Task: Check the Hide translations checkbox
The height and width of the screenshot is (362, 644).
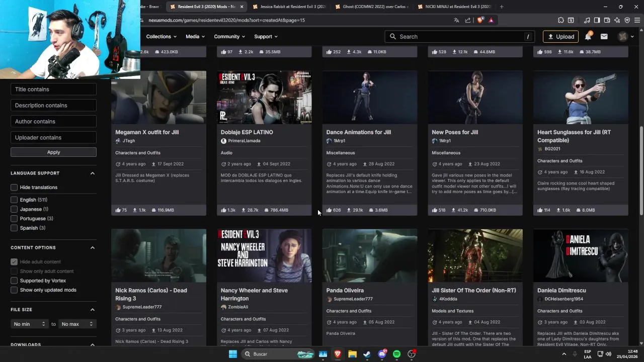Action: click(14, 188)
